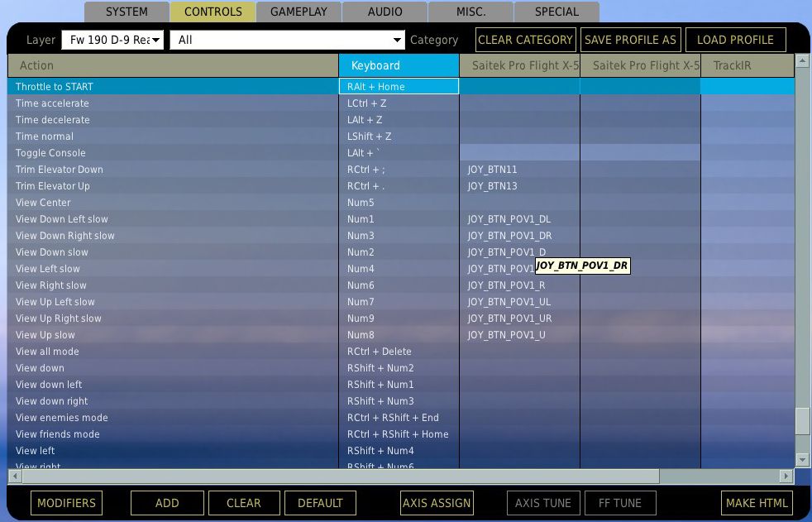Click the horizontal scrollbar right arrow
Viewport: 812px width, 522px height.
pos(786,476)
